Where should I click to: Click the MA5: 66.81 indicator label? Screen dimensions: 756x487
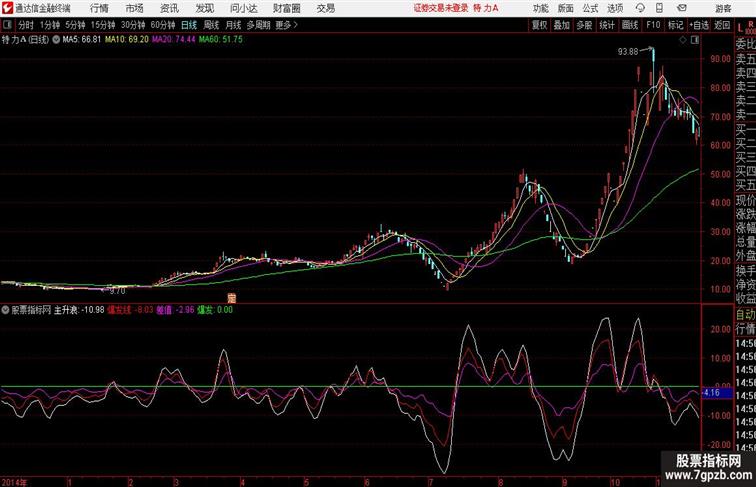[x=82, y=40]
